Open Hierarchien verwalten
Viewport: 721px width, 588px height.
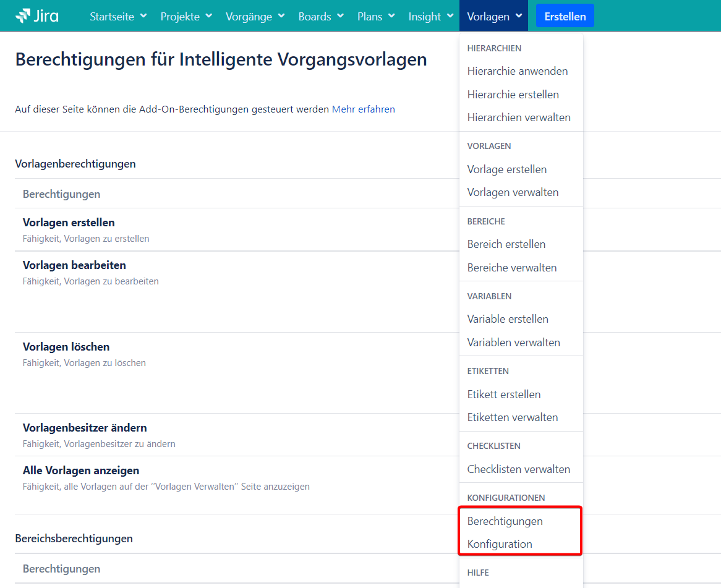pos(519,117)
